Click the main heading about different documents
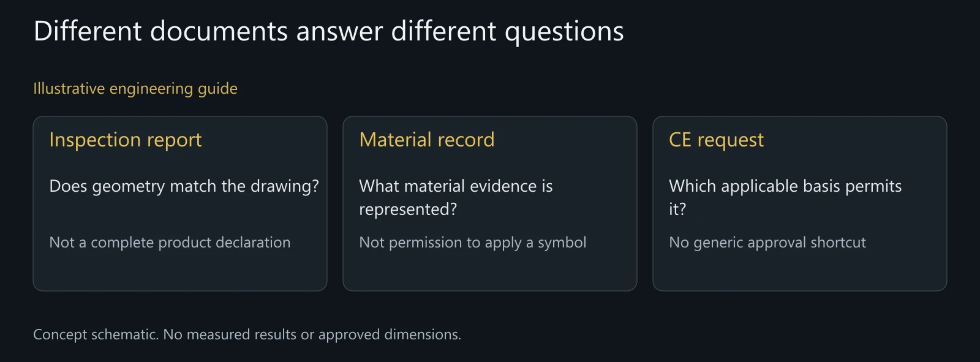 329,31
